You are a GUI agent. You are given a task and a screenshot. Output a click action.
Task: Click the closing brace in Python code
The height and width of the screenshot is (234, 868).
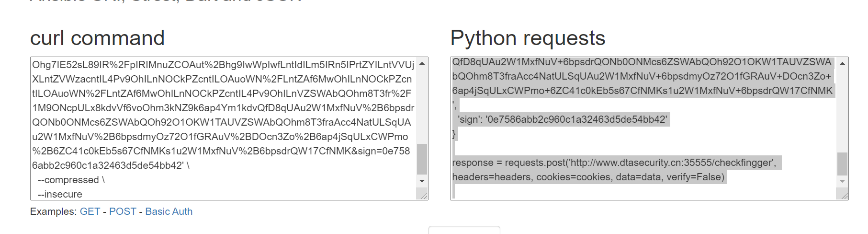(454, 134)
